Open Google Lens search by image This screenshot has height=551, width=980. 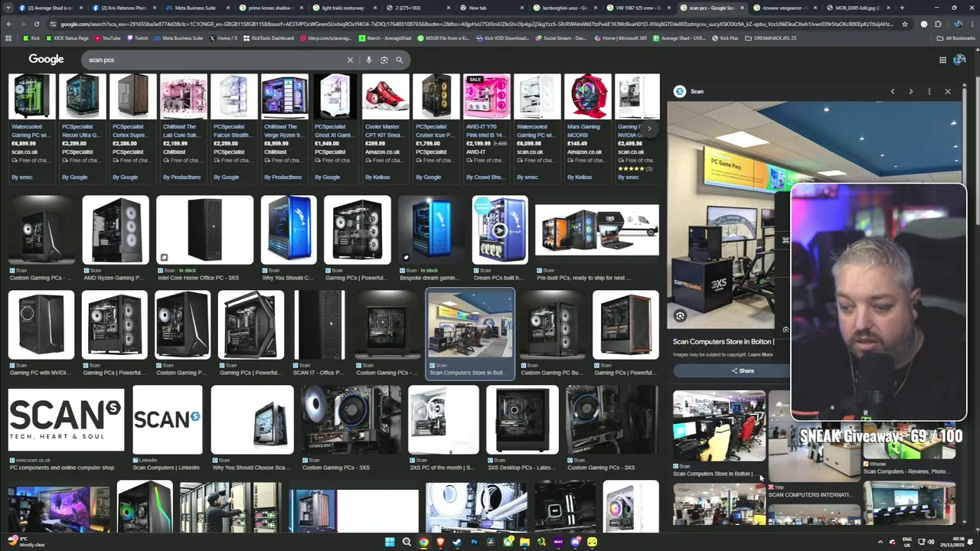pyautogui.click(x=384, y=60)
